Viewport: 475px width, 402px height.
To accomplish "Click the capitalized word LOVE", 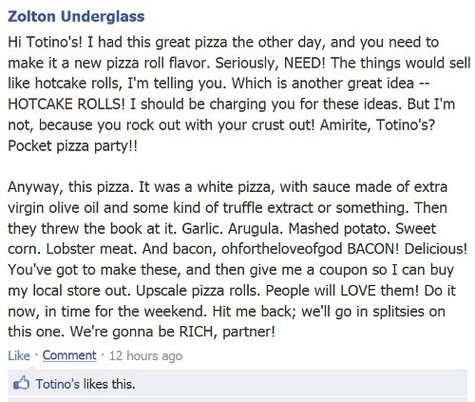I will [x=358, y=290].
